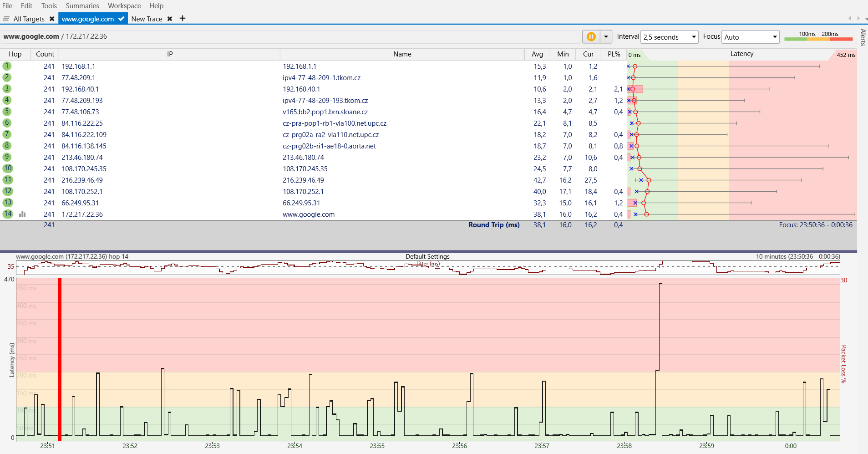868x454 pixels.
Task: Select the hop 11 green circle icon
Action: click(8, 180)
